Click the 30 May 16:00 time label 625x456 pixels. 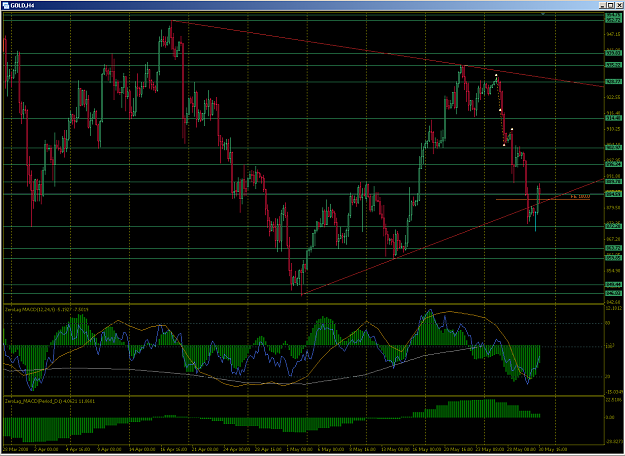point(552,447)
